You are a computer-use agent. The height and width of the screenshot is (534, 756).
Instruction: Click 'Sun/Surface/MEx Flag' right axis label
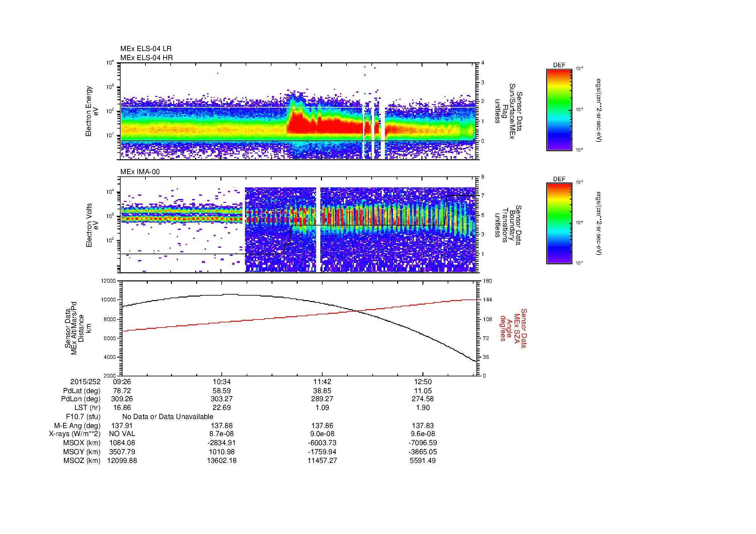(508, 111)
